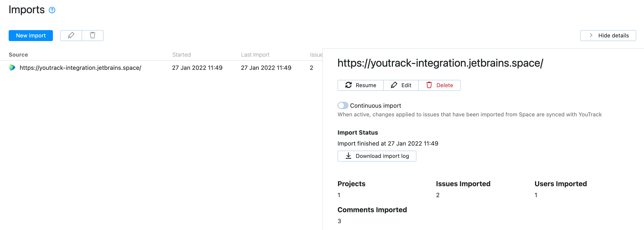Resume the Space import
Viewport: 644px width, 230px height.
(x=360, y=85)
